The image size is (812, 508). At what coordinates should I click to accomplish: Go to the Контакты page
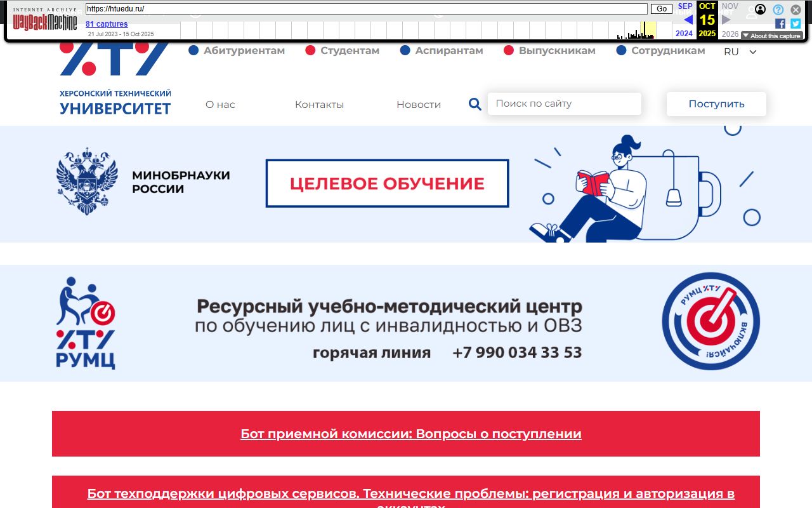319,105
